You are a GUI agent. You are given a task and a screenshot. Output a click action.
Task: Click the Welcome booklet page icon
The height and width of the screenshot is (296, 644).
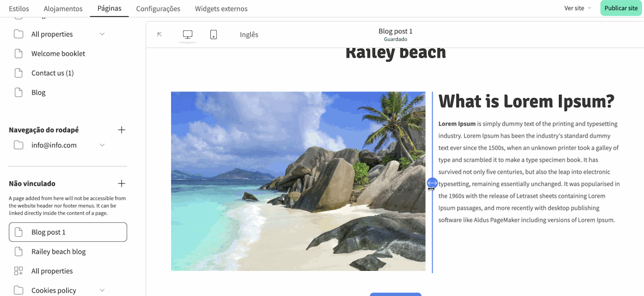click(x=18, y=54)
